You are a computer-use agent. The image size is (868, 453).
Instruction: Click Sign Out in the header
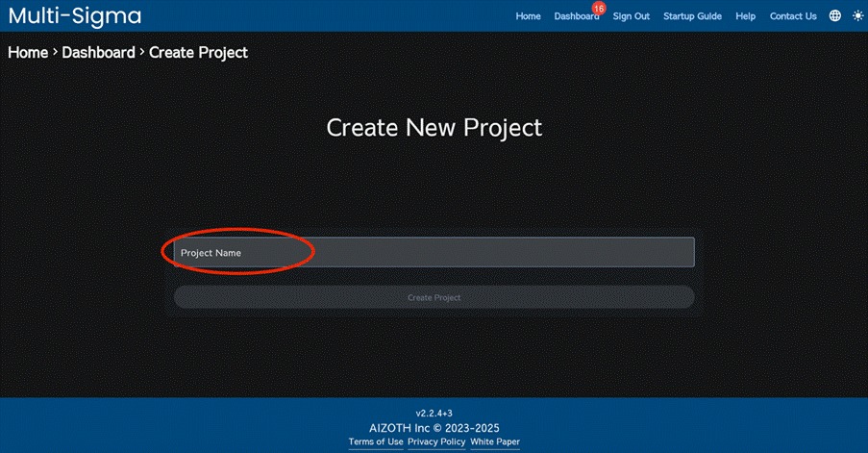(631, 16)
